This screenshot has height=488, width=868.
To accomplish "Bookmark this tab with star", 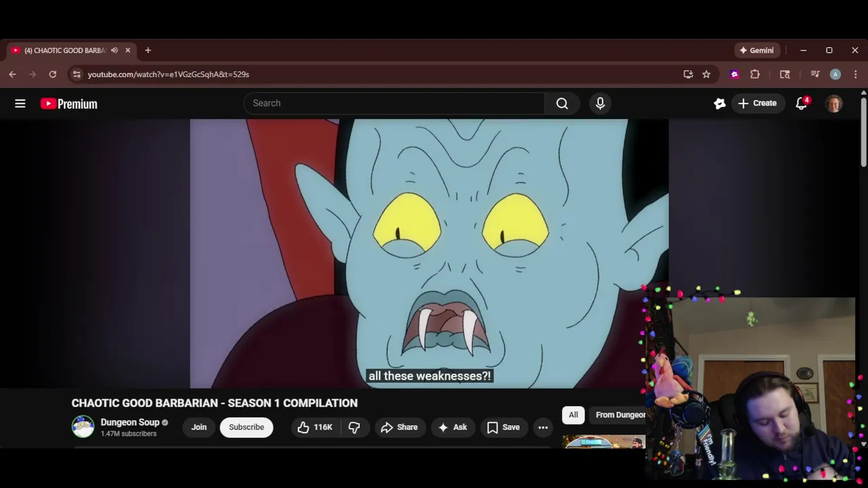I will coord(707,75).
